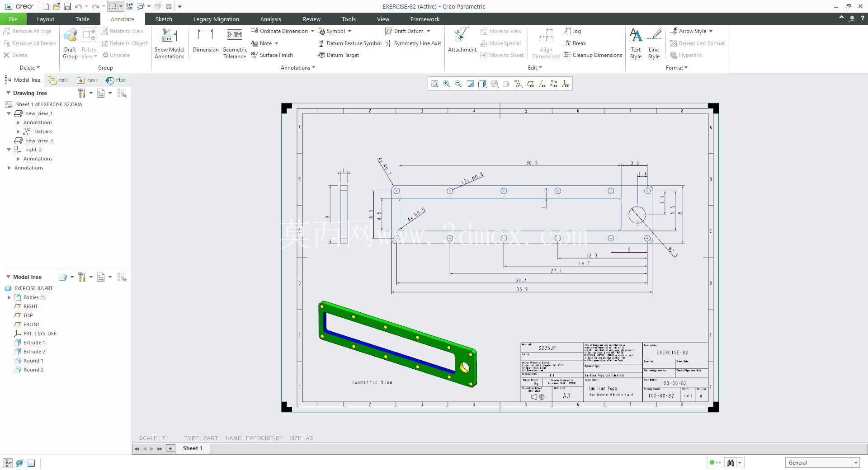Viewport: 868px width, 470px height.
Task: Expand the Annotations group menu
Action: coord(297,68)
